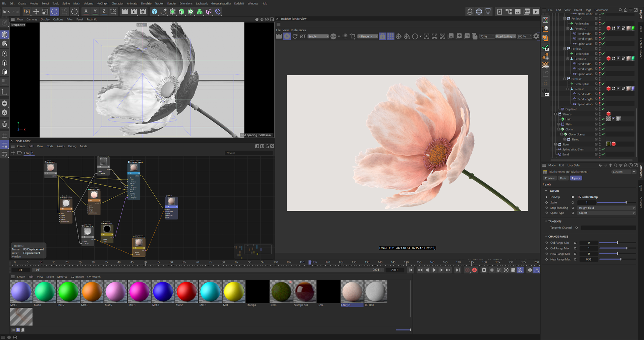Open the Beauty AOV dropdown

tap(318, 36)
